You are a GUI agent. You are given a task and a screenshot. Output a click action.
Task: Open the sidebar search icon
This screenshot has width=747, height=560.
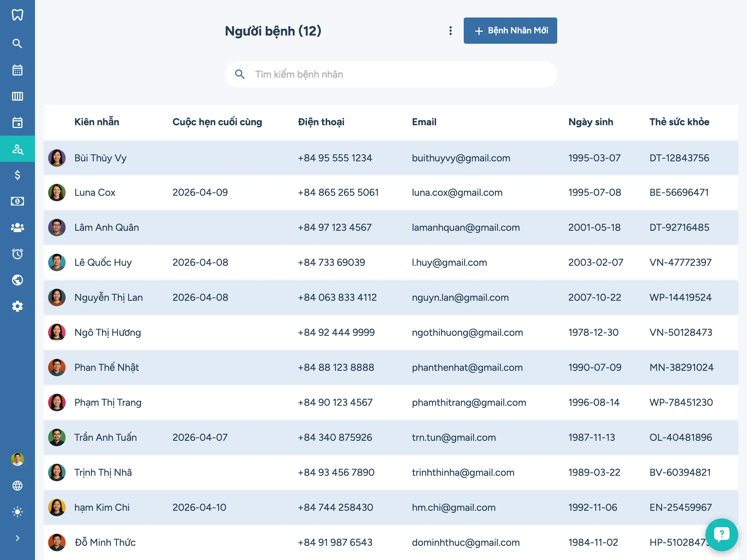pyautogui.click(x=17, y=43)
